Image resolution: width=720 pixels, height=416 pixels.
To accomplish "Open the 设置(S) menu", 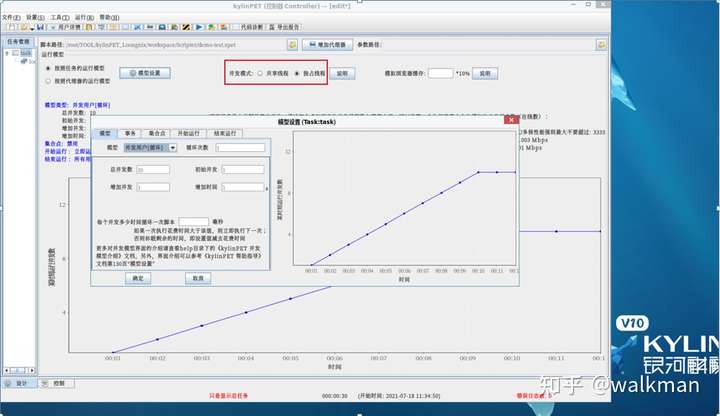I will (35, 17).
